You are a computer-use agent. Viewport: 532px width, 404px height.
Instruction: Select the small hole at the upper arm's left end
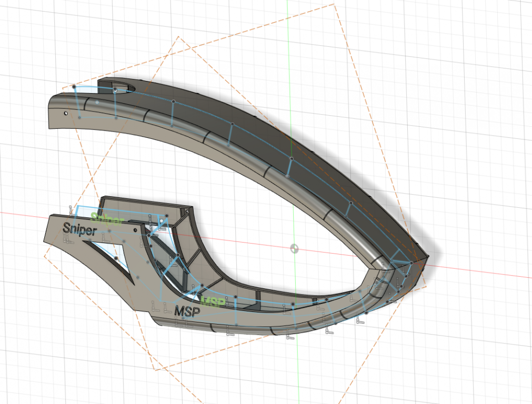click(66, 113)
